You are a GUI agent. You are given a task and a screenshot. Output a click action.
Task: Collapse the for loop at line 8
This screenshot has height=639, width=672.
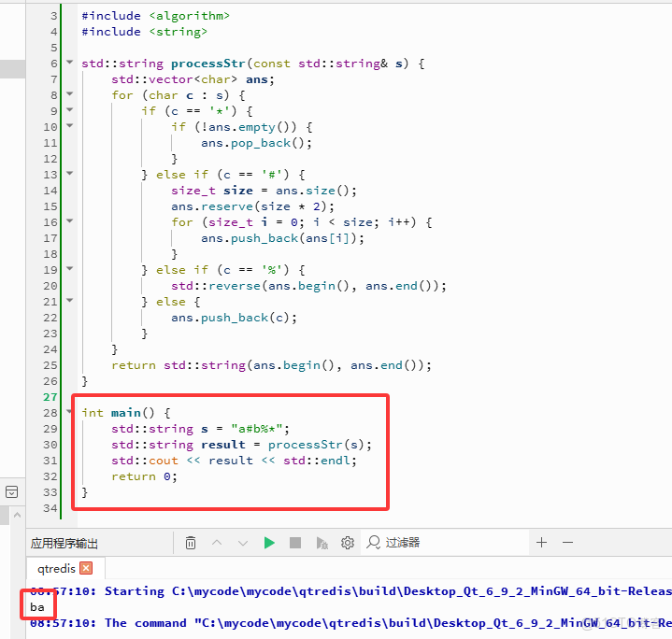tap(70, 94)
